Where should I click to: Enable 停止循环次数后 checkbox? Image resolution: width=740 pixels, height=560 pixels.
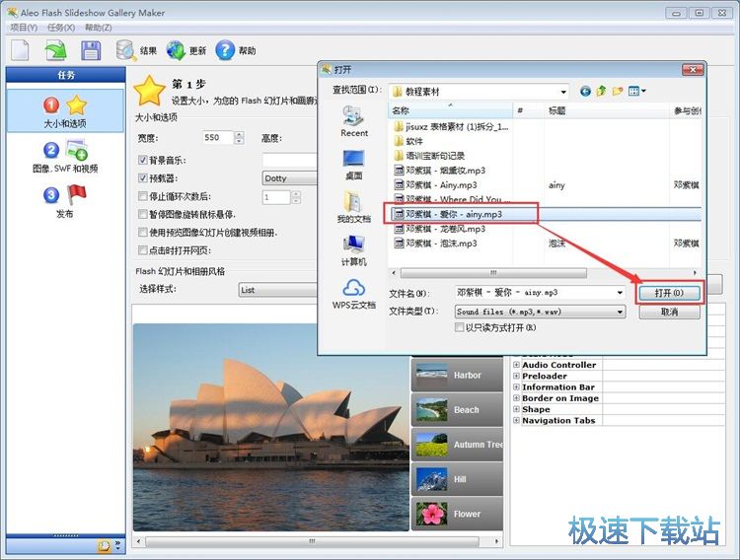(x=142, y=196)
